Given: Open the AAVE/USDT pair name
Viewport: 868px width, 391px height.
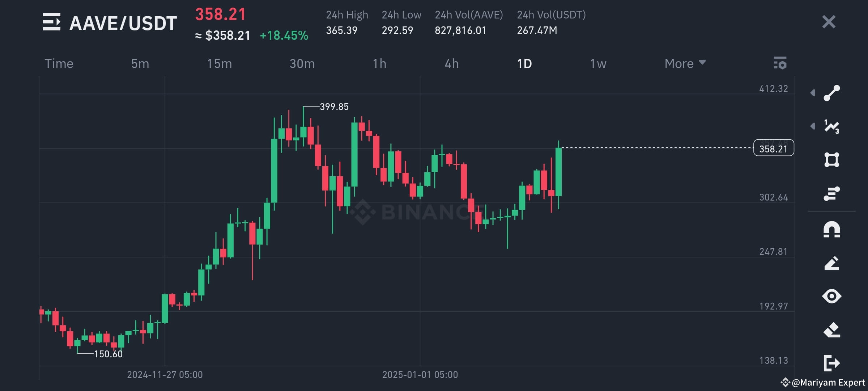Looking at the screenshot, I should tap(123, 22).
